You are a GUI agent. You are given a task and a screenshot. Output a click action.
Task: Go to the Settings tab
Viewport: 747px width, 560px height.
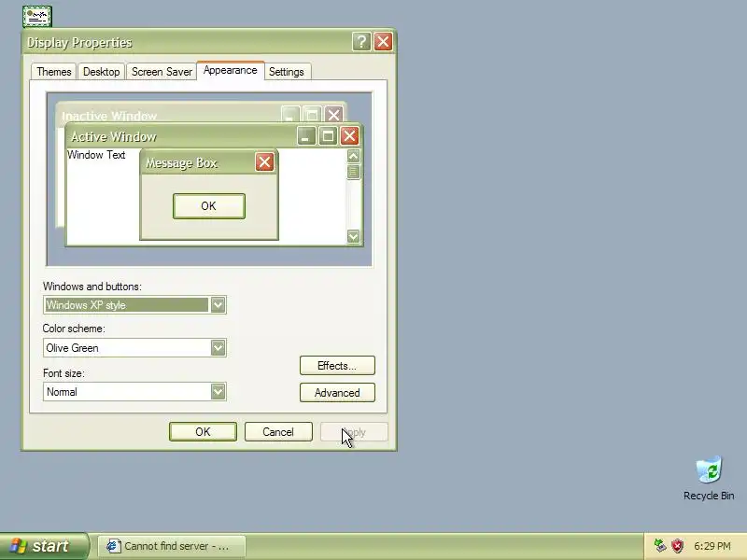287,72
